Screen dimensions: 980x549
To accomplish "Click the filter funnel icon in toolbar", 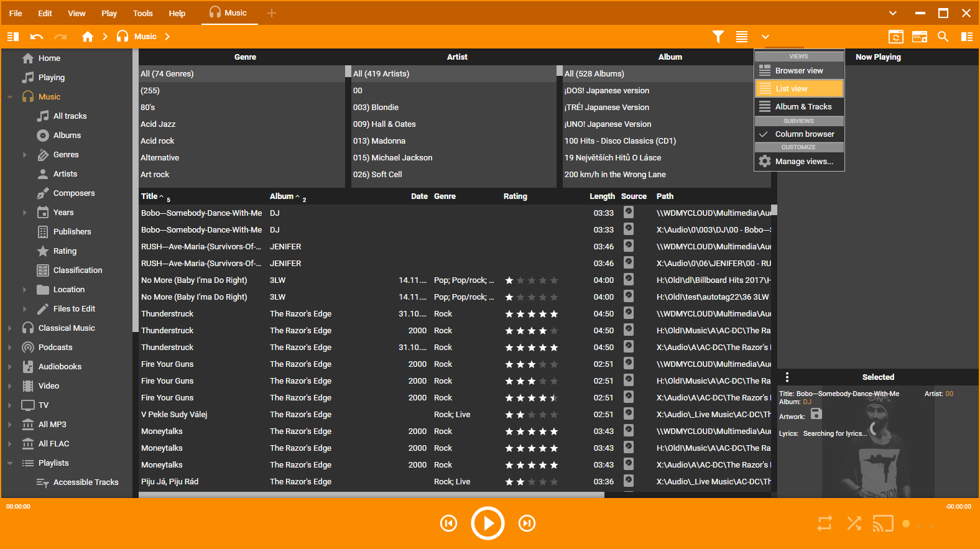I will [x=718, y=37].
